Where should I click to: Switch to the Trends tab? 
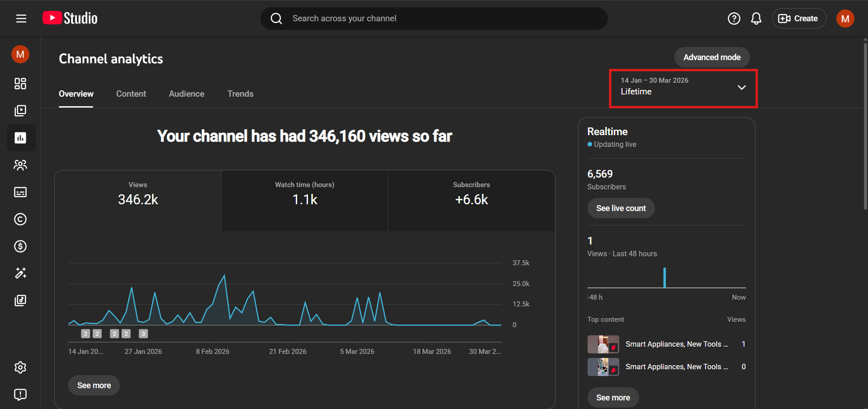click(x=240, y=94)
